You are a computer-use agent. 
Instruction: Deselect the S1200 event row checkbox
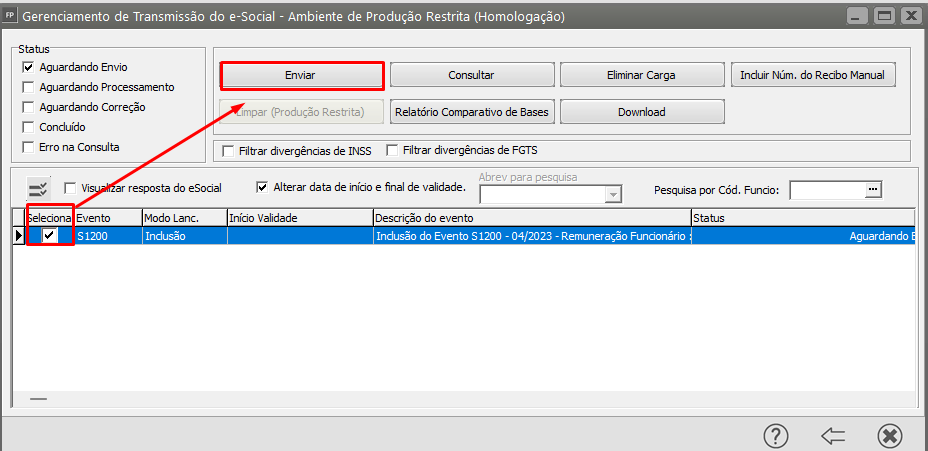coord(49,235)
